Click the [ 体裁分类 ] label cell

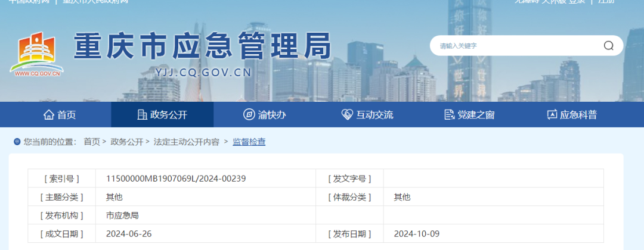(349, 196)
